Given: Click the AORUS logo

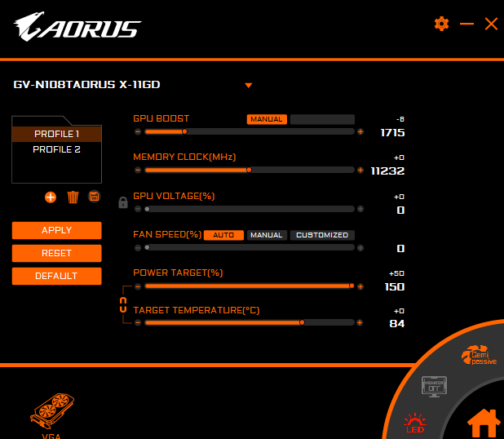Looking at the screenshot, I should click(77, 27).
